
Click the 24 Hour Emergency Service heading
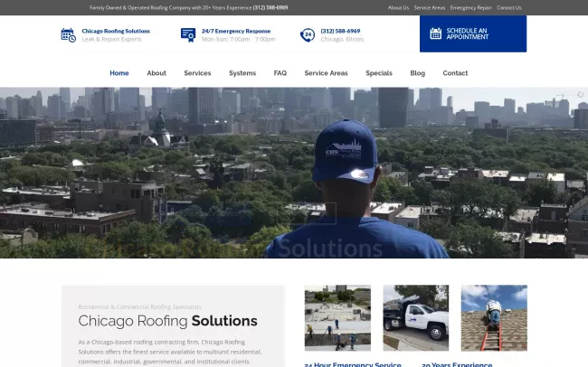[x=353, y=364]
